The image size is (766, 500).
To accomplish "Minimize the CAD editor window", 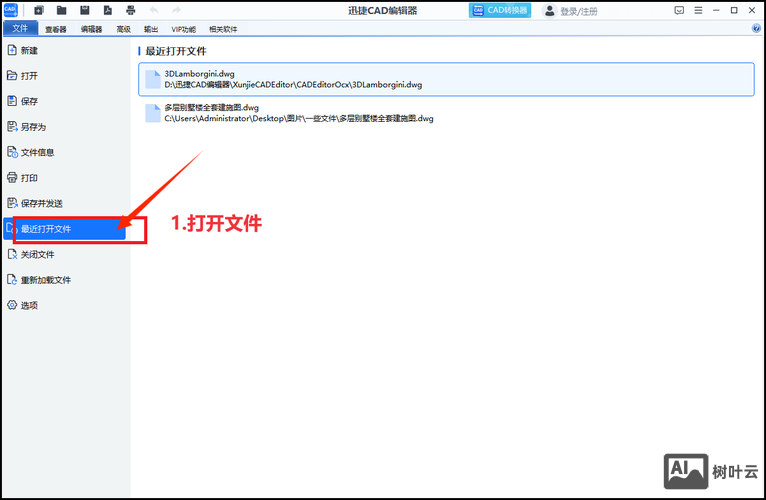I will (716, 10).
